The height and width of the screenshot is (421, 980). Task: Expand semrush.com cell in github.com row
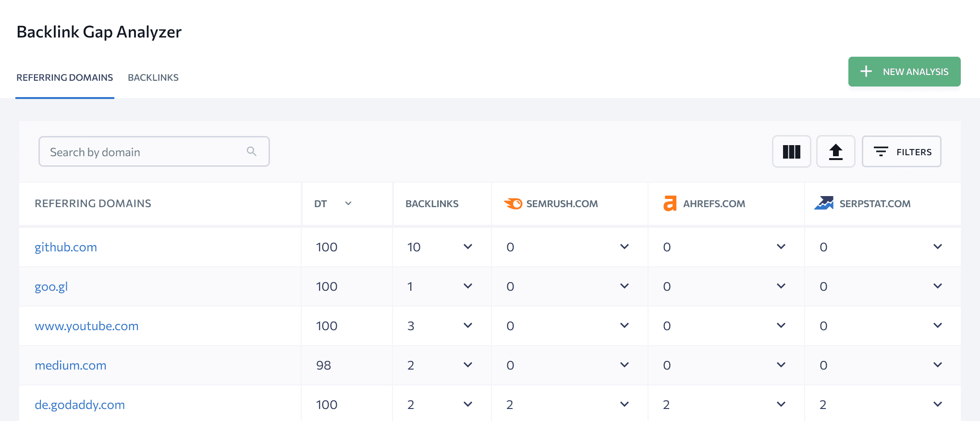[625, 247]
